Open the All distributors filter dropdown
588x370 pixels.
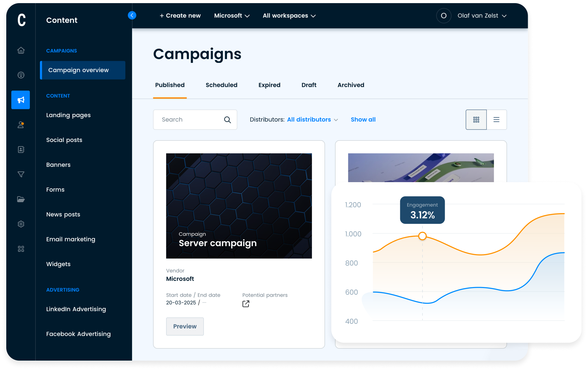[312, 120]
